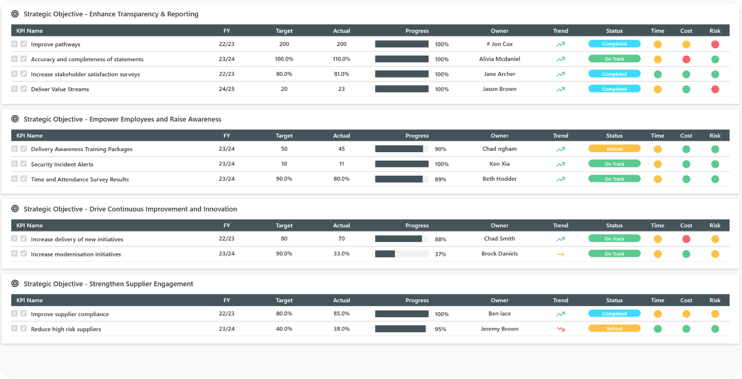Click the Behind status badge for Reduce high risk suppliers
Image resolution: width=742 pixels, height=379 pixels.
point(614,328)
